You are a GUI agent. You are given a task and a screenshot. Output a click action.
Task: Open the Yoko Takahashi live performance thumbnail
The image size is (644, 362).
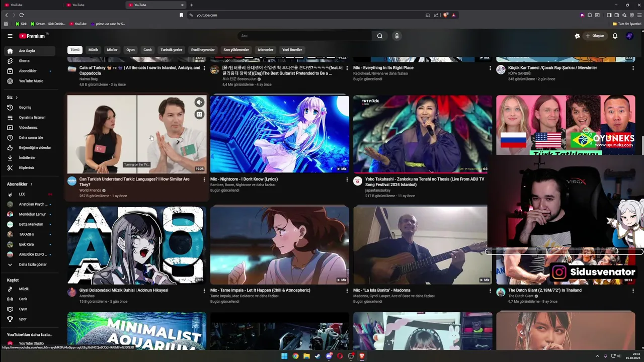coord(422,134)
